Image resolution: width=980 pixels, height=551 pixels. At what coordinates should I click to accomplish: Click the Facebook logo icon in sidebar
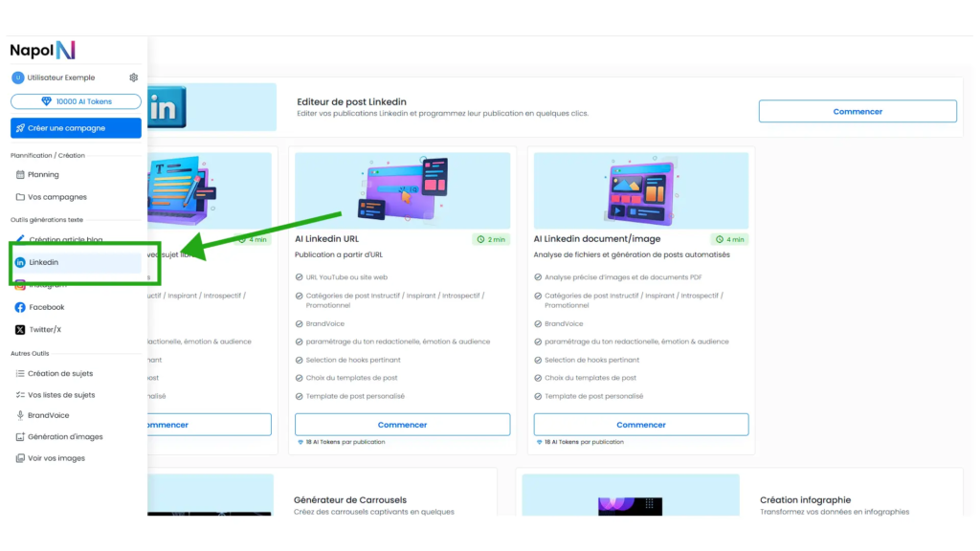(x=20, y=307)
